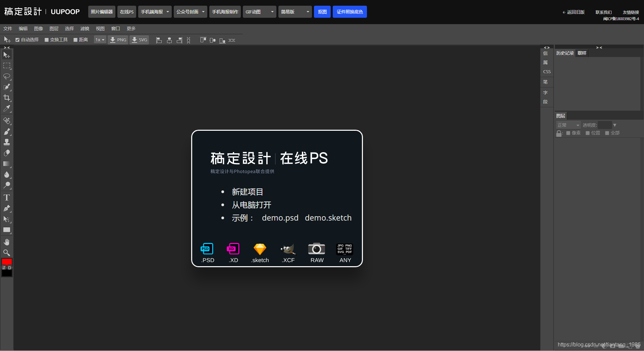
Task: Check the 像素 lock checkbox
Action: coord(568,133)
